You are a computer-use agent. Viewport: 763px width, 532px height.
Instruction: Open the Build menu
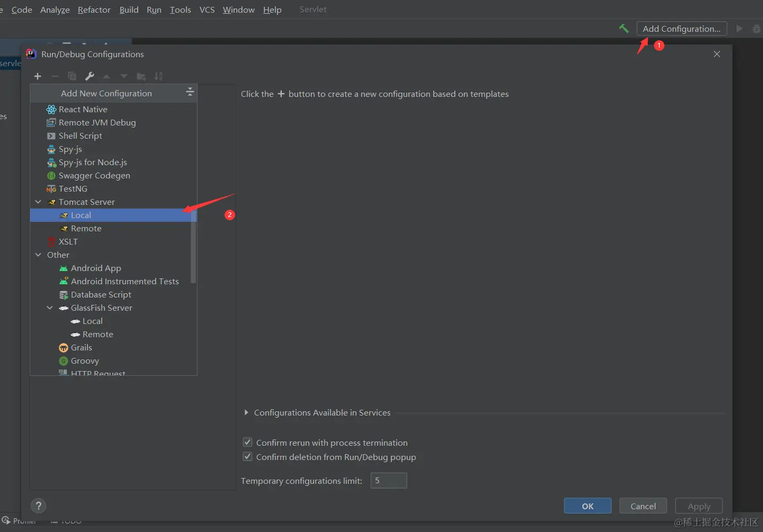pyautogui.click(x=129, y=10)
